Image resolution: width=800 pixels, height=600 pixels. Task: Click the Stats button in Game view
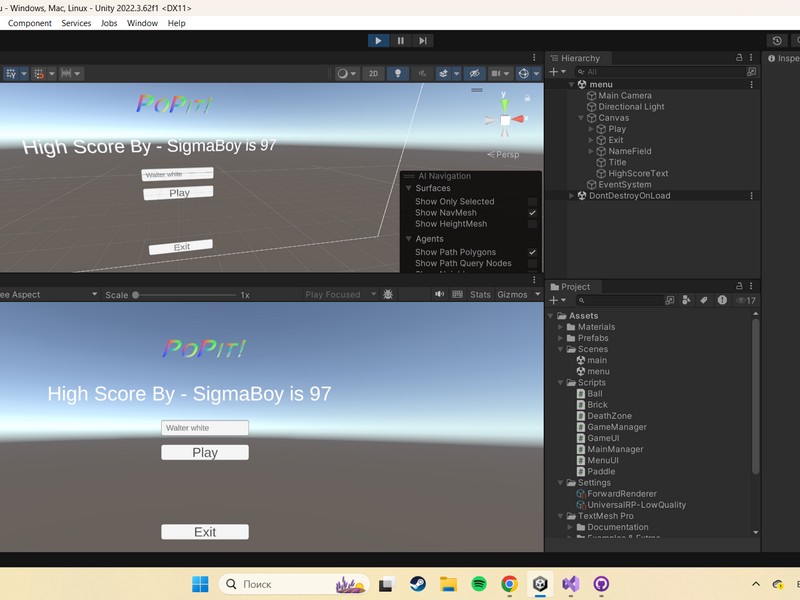click(480, 295)
